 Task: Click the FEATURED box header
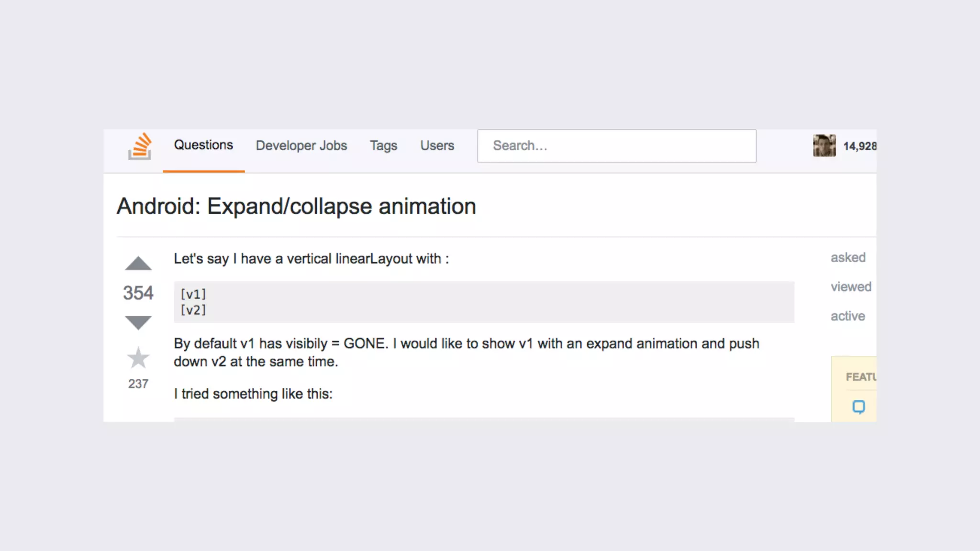pyautogui.click(x=861, y=377)
